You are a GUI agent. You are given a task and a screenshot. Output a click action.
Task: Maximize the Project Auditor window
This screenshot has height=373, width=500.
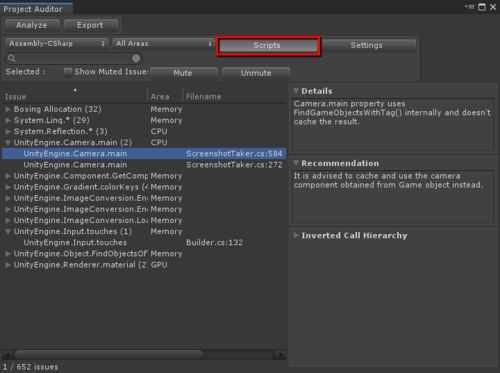pyautogui.click(x=482, y=7)
